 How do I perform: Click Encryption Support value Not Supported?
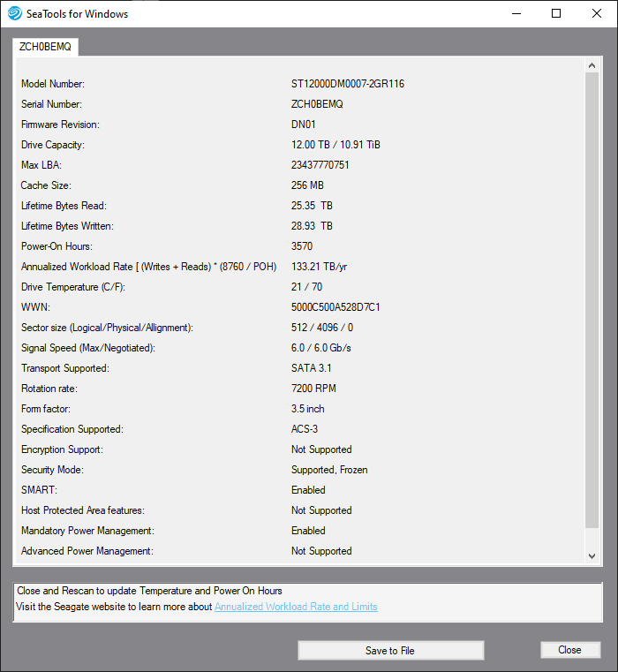point(321,449)
